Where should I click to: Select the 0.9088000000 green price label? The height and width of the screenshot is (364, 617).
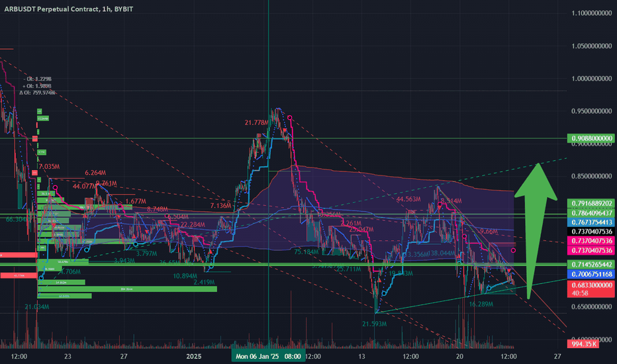tap(591, 138)
